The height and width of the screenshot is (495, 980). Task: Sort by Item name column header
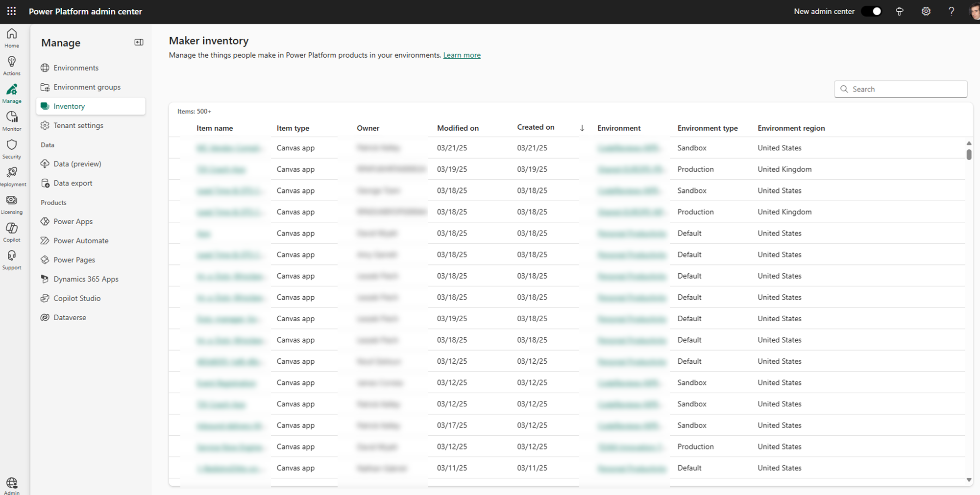(x=215, y=128)
